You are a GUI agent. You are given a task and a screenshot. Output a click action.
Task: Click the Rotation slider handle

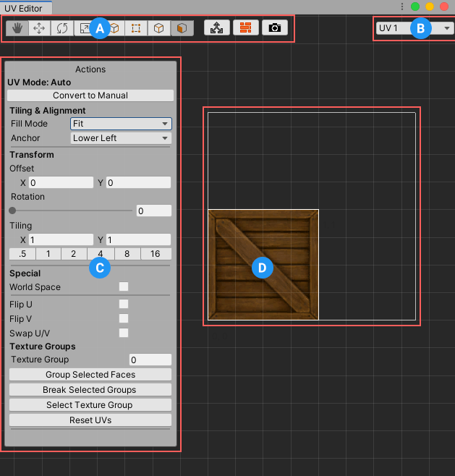point(12,211)
